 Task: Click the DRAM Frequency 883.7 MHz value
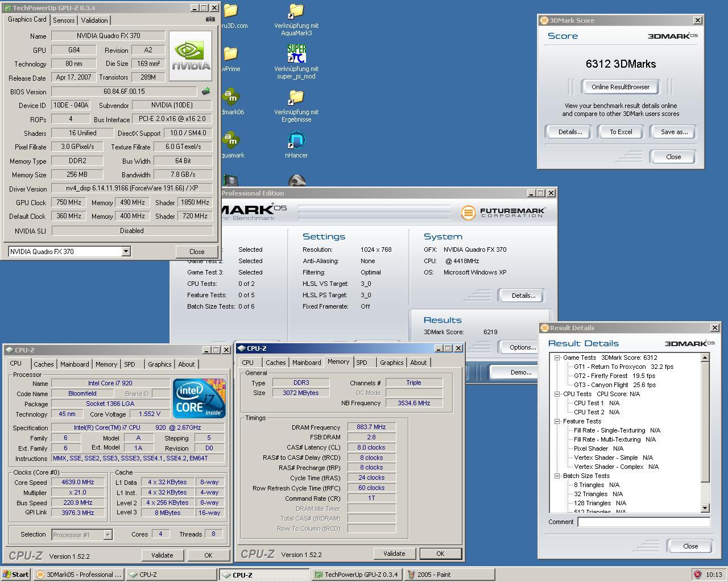371,427
